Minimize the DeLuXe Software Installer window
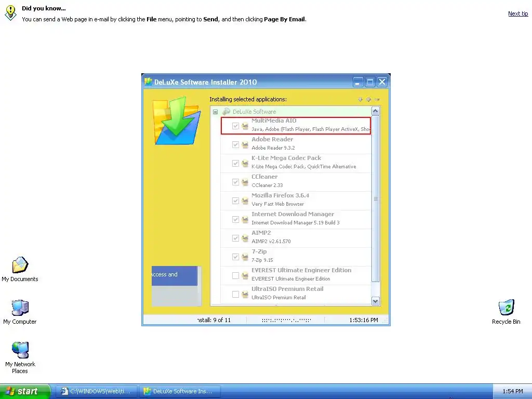 (x=357, y=82)
